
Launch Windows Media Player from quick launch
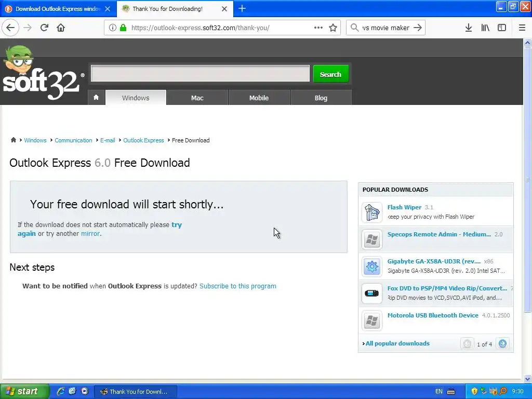(85, 391)
